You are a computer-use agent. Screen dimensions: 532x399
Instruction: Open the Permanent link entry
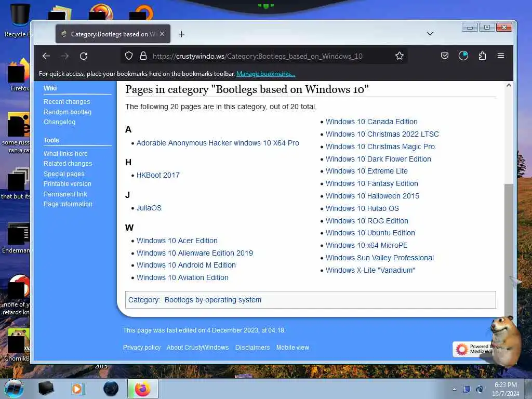tap(65, 194)
